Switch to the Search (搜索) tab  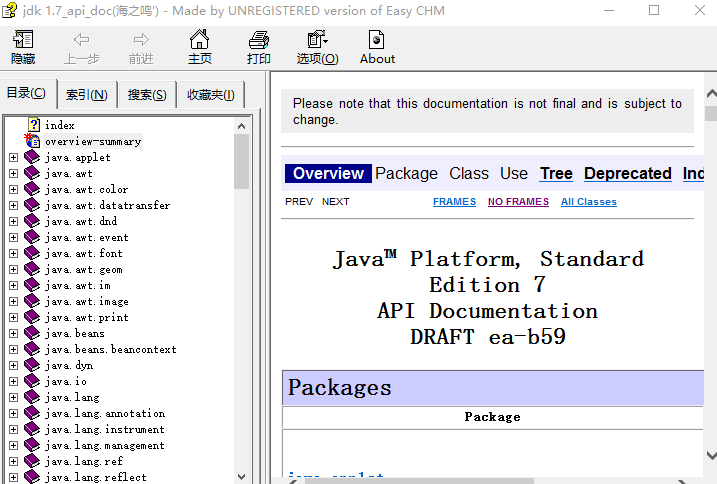pos(147,95)
